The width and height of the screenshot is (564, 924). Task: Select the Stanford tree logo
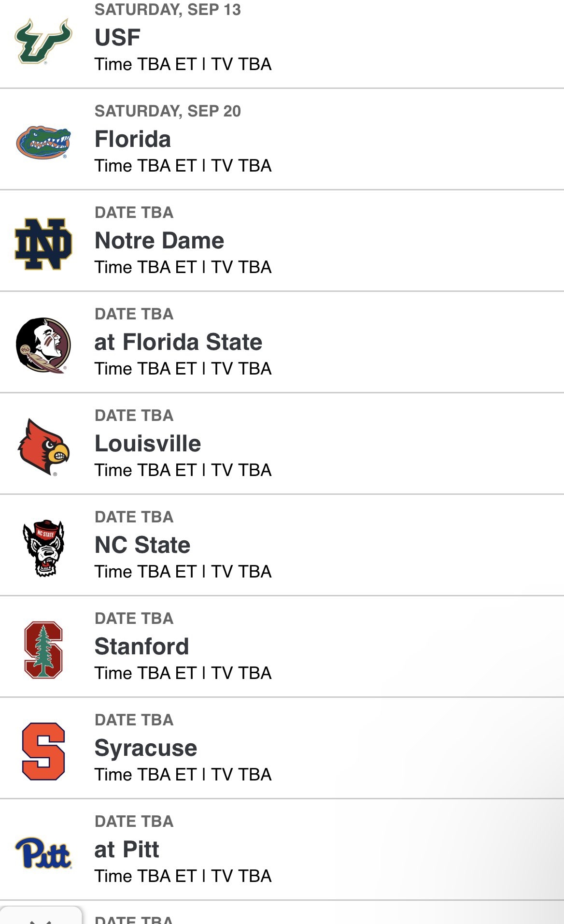[43, 650]
